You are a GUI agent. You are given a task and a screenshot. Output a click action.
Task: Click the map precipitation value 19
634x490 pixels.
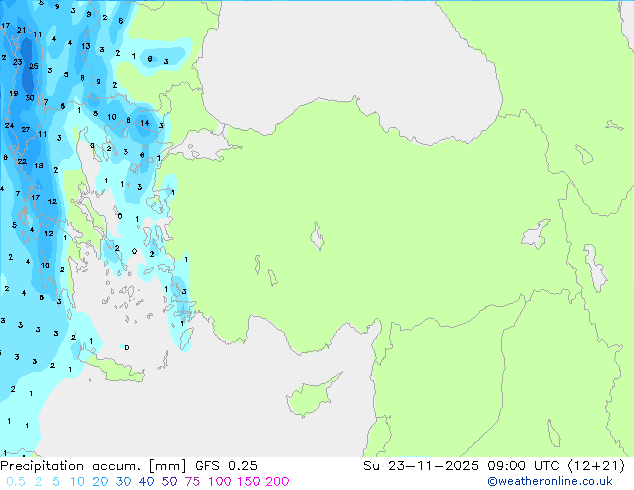pyautogui.click(x=14, y=94)
